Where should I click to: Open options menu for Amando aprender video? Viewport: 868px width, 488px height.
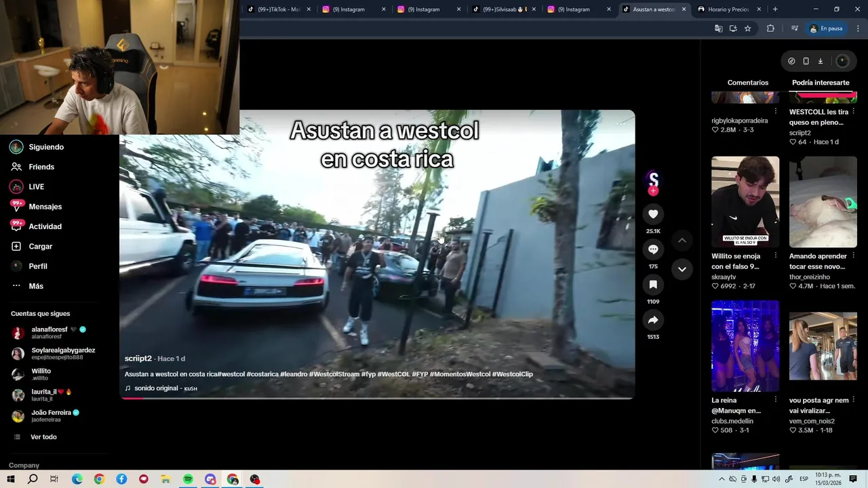[x=853, y=256]
